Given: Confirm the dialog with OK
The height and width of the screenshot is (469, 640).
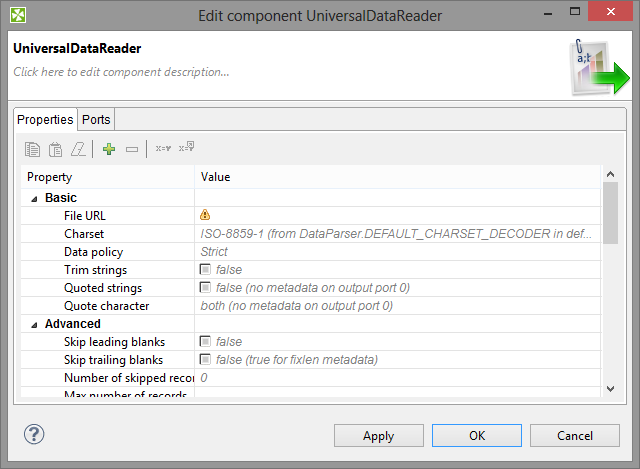Looking at the screenshot, I should pos(477,436).
